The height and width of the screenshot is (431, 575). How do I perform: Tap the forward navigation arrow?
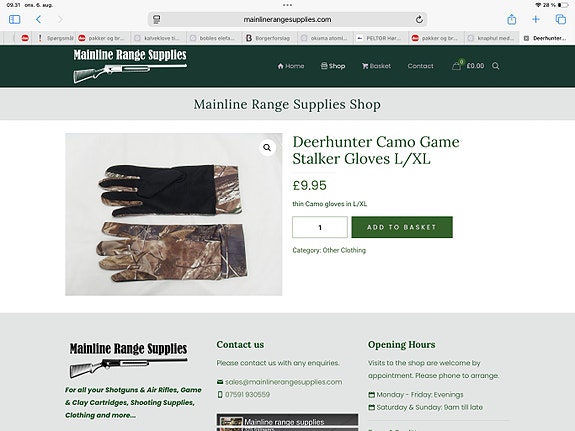[x=60, y=19]
